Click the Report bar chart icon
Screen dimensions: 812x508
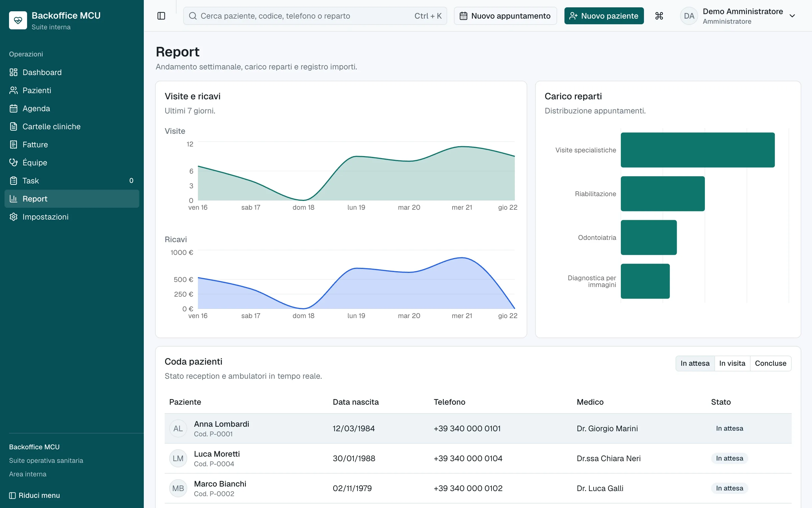point(14,199)
